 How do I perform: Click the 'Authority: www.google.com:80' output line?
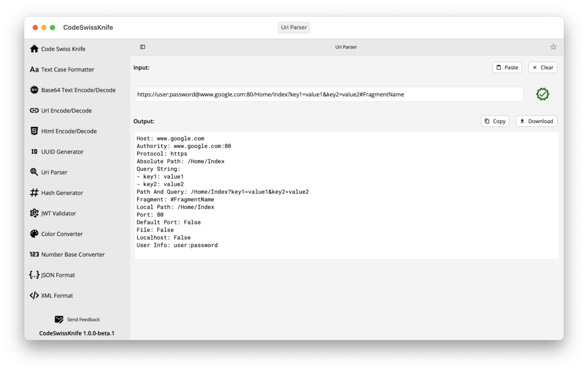pyautogui.click(x=184, y=146)
